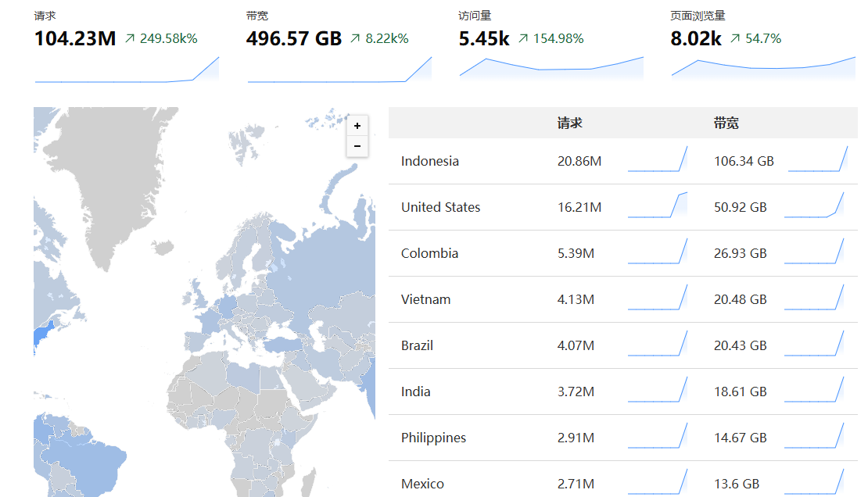Sort by the 带宽 column header
This screenshot has width=868, height=497.
point(726,123)
